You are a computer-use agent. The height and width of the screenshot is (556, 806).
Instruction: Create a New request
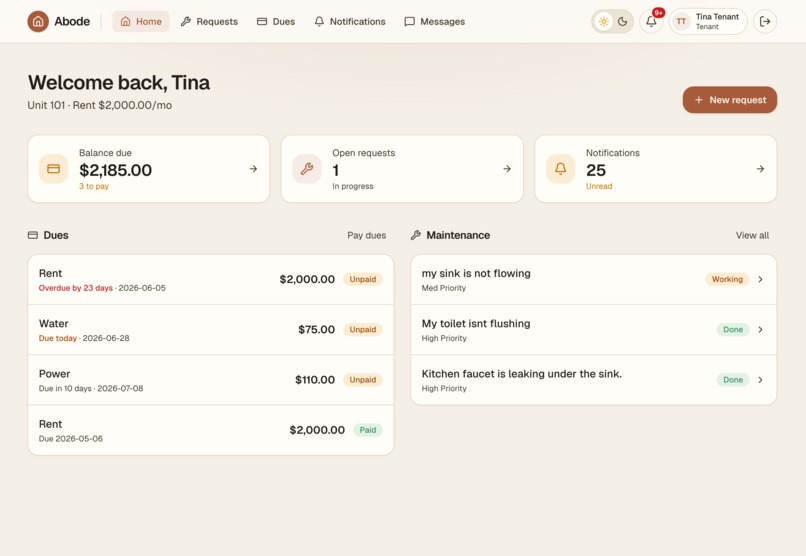click(729, 100)
